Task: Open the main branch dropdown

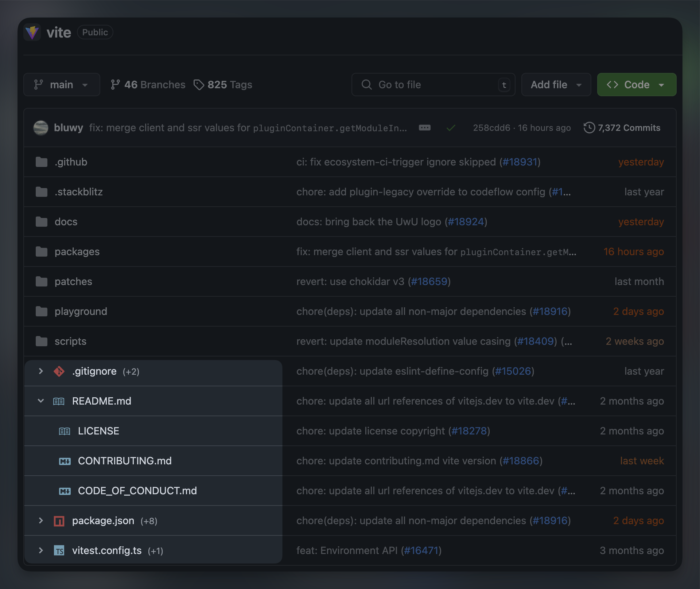Action: (x=62, y=85)
